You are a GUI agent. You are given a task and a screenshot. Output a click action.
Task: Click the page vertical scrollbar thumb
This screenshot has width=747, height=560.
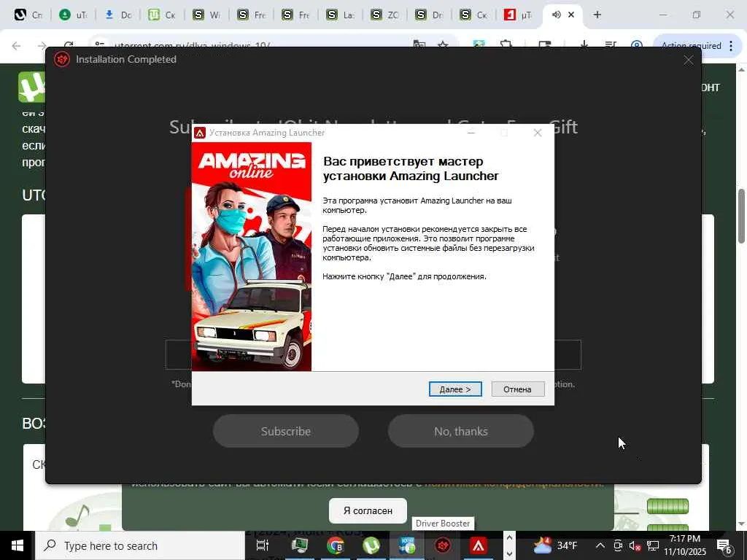pyautogui.click(x=742, y=216)
